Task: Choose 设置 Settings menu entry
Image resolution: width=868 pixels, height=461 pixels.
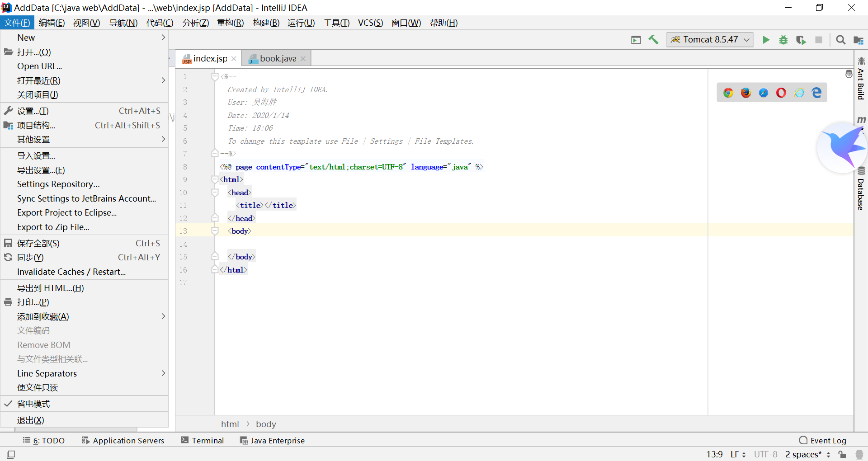Action: coord(85,111)
